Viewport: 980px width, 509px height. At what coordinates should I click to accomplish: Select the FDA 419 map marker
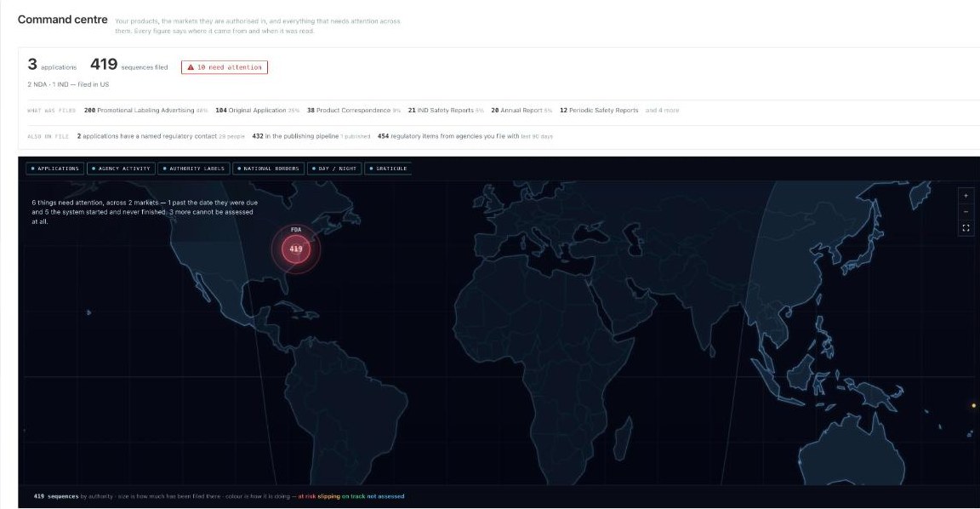(296, 249)
